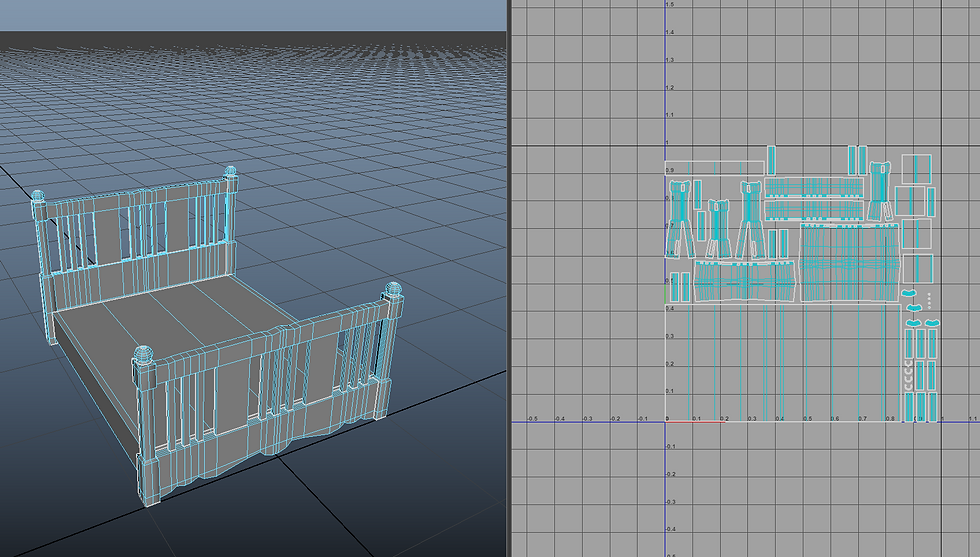
Task: Click the 1.4 label on the vertical axis
Action: point(670,32)
